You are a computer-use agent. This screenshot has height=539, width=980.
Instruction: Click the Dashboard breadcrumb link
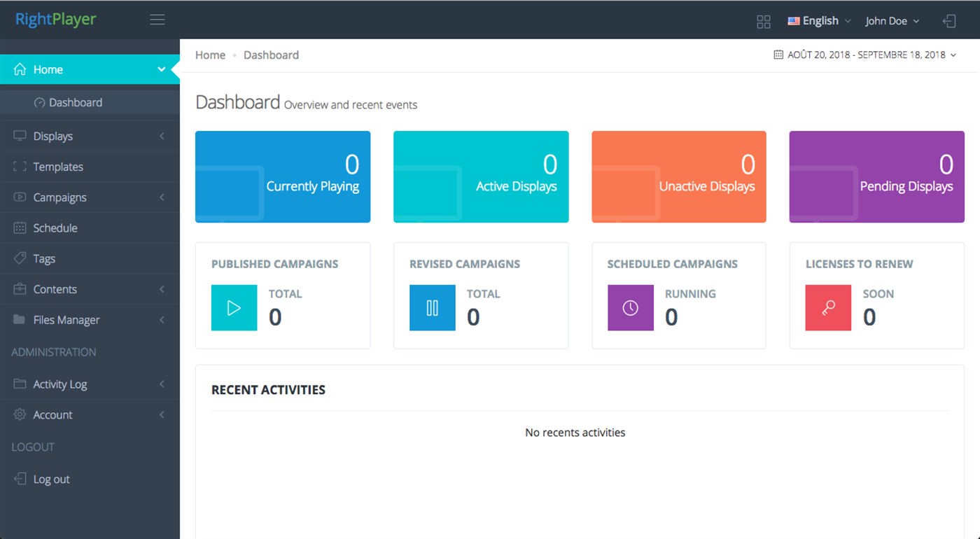[x=271, y=55]
